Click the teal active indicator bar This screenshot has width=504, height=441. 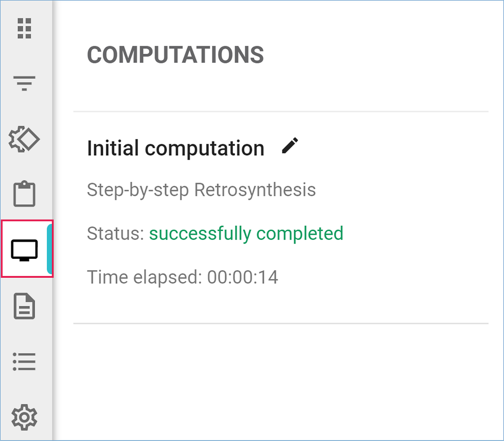tap(50, 249)
